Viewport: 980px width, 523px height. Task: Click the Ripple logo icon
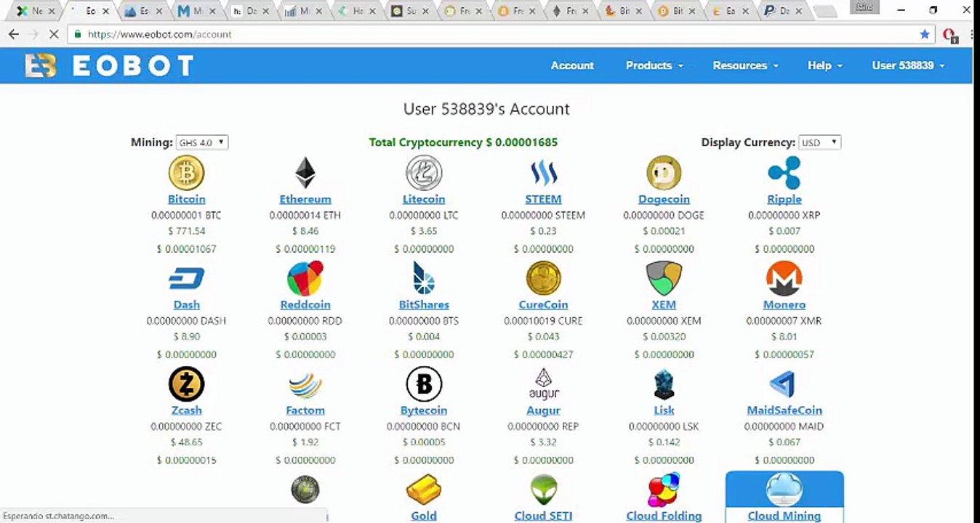click(784, 173)
